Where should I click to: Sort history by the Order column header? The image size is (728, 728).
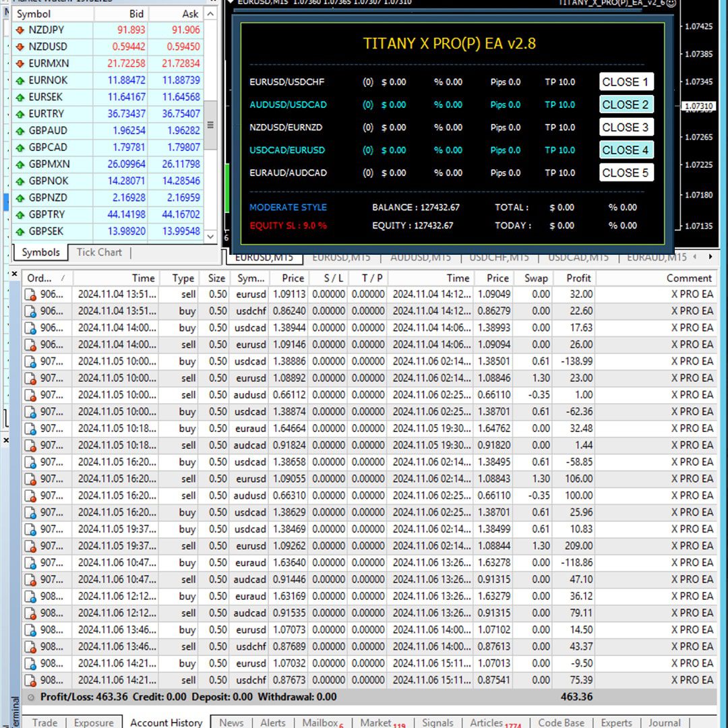[40, 278]
